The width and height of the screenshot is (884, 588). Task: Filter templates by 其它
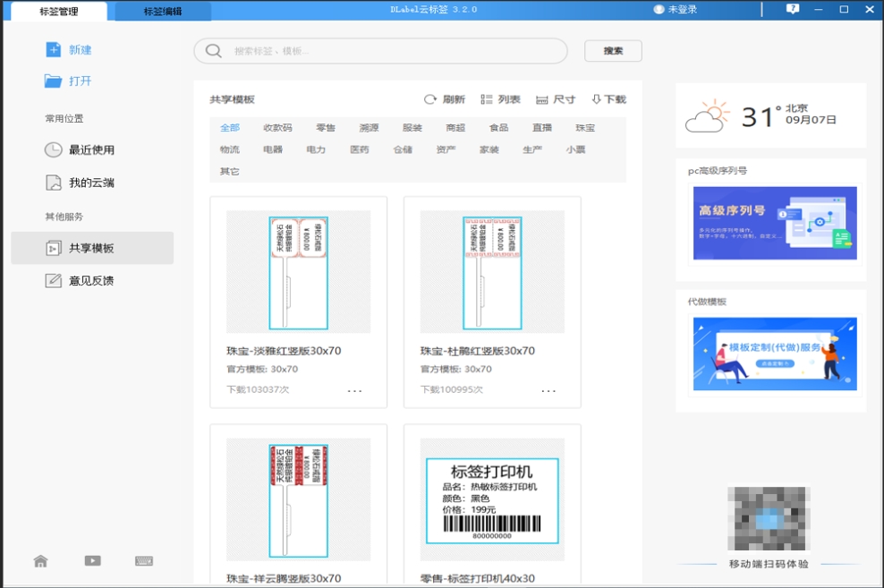point(230,171)
